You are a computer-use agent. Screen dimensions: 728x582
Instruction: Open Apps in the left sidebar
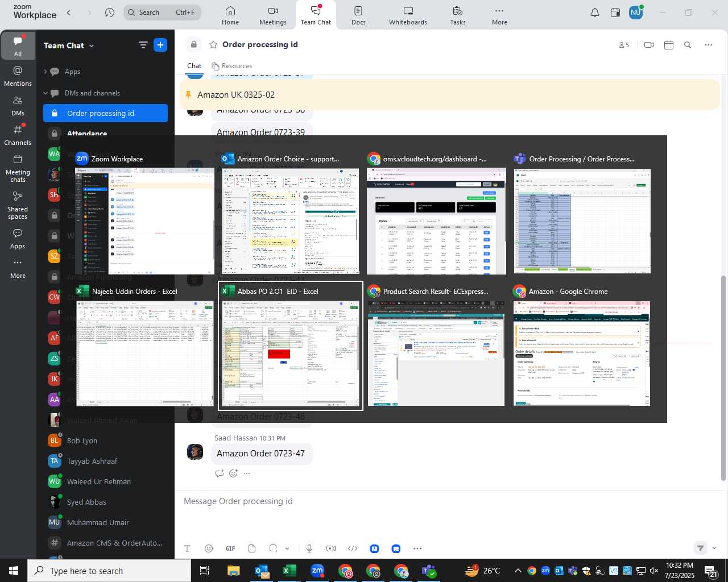click(x=18, y=239)
